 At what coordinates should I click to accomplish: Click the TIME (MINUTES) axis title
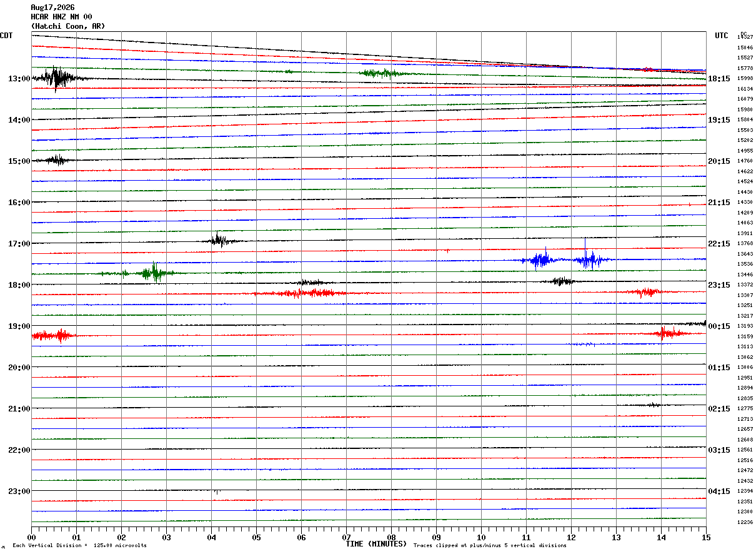coord(376,544)
